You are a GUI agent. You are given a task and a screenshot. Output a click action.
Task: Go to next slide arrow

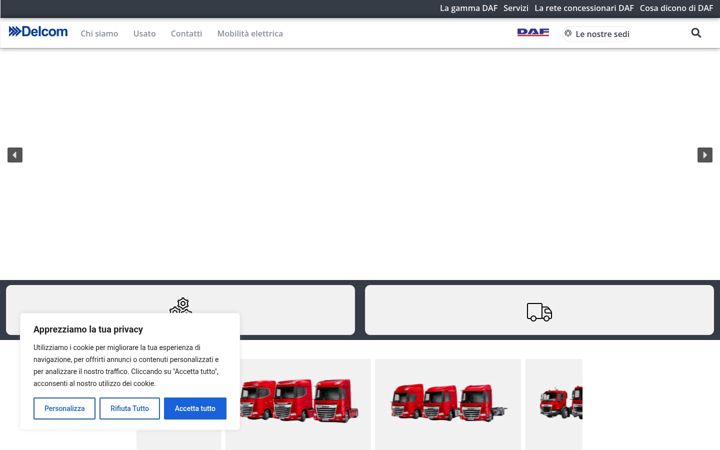tap(705, 155)
